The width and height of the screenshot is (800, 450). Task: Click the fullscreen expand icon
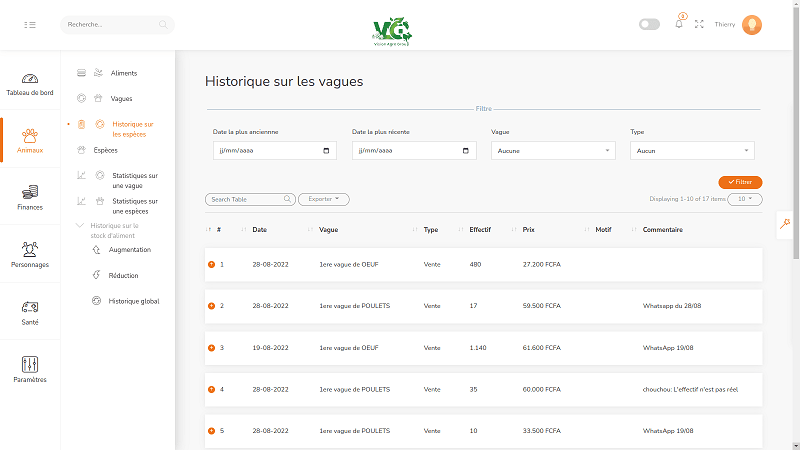(699, 24)
